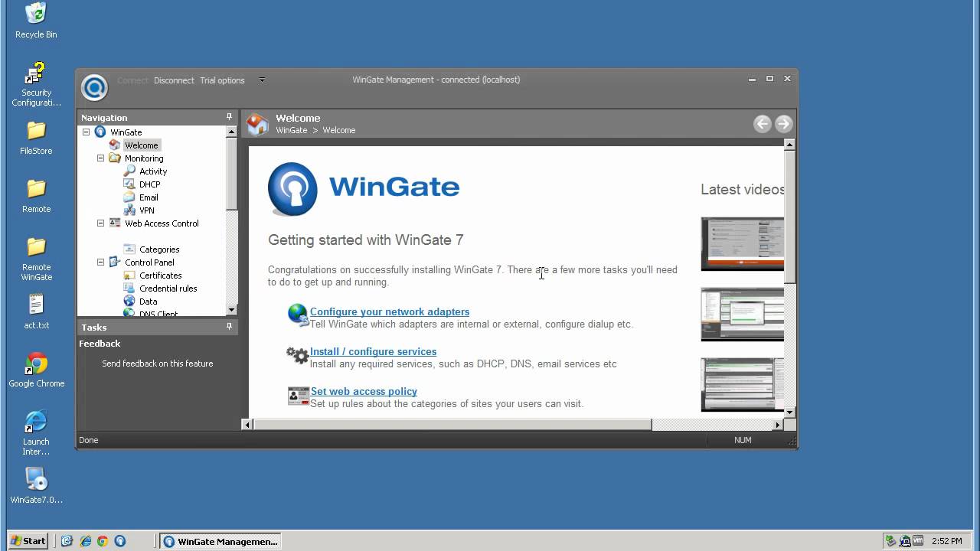
Task: Click the content horizontal scrollbar right arrow
Action: click(778, 424)
